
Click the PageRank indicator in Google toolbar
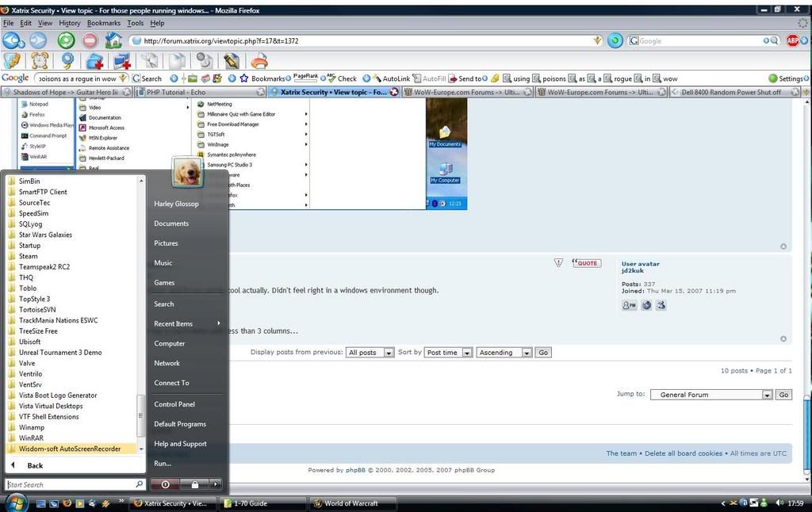coord(305,77)
